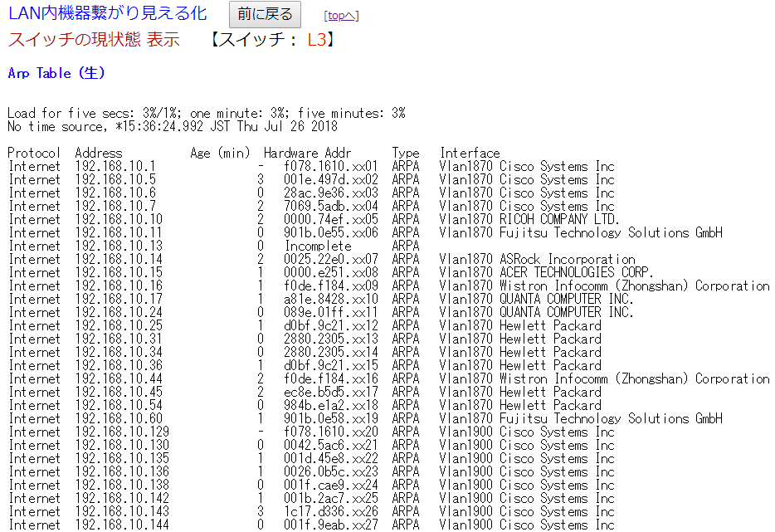The image size is (775, 532).
Task: Select IP address 192.168.10.1
Action: point(115,166)
